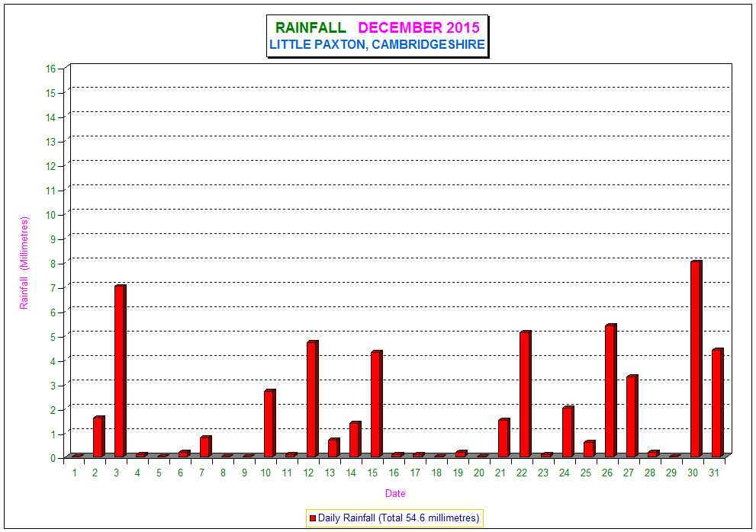Screen dimensions: 756x532
Task: Click the rainfall bar for date 3
Action: click(120, 371)
